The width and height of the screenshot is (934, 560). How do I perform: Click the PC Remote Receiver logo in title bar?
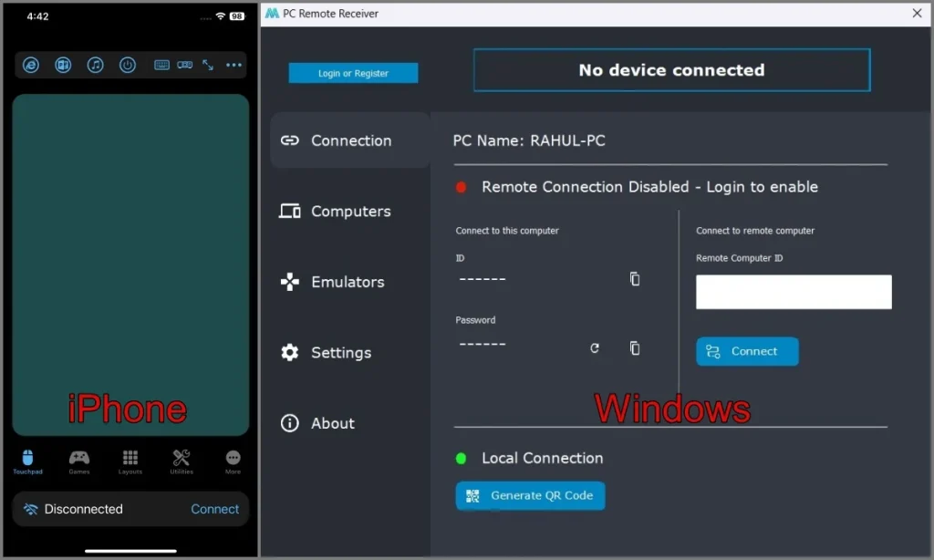click(x=272, y=13)
